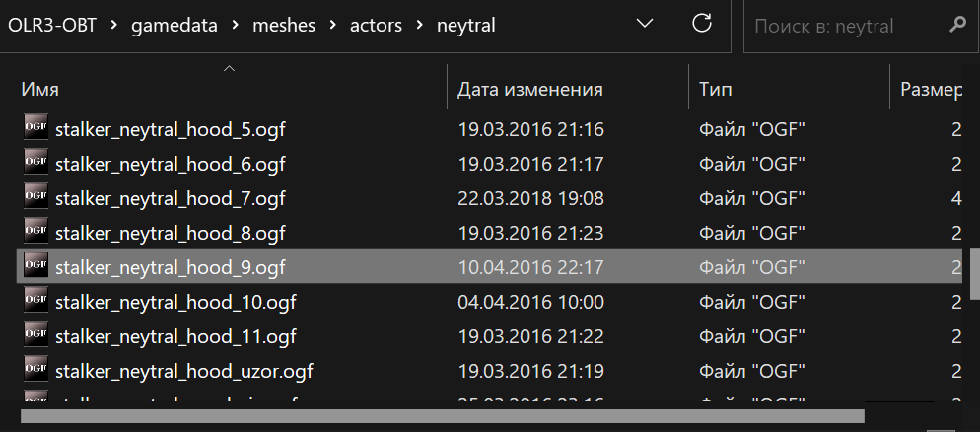This screenshot has width=980, height=432.
Task: Sort files by the Имя column
Action: click(x=40, y=90)
